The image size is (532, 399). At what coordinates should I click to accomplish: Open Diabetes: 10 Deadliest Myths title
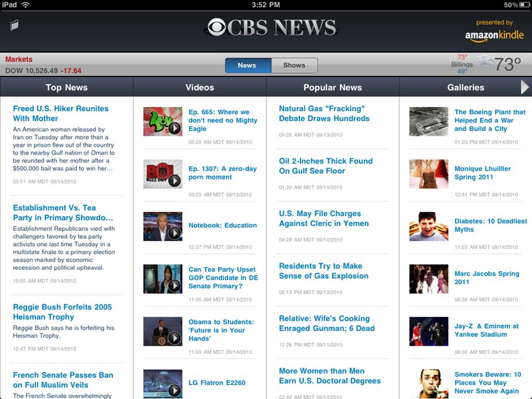[x=490, y=226]
